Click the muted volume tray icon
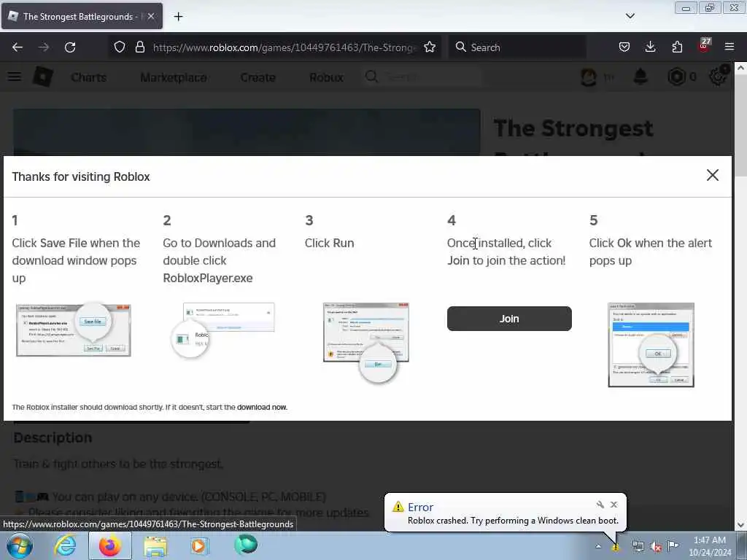Viewport: 747px width, 560px height. 656,547
